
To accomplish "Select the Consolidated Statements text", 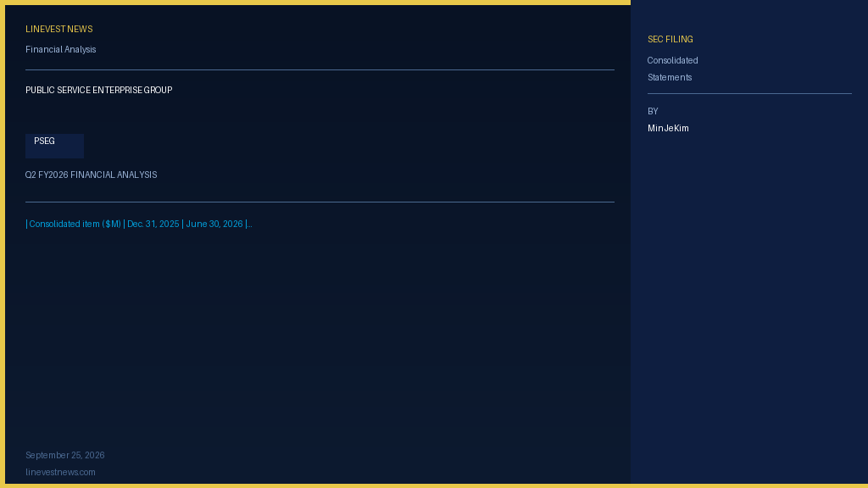I will [672, 69].
